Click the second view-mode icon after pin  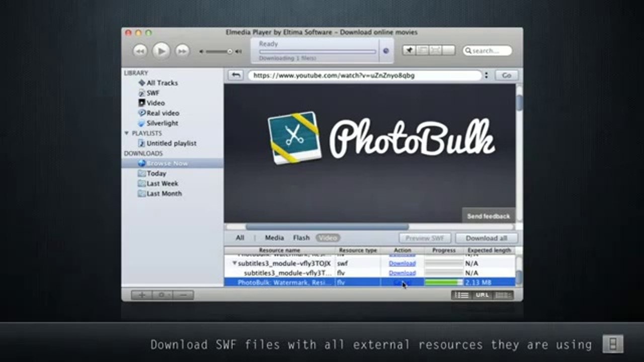[x=422, y=50]
